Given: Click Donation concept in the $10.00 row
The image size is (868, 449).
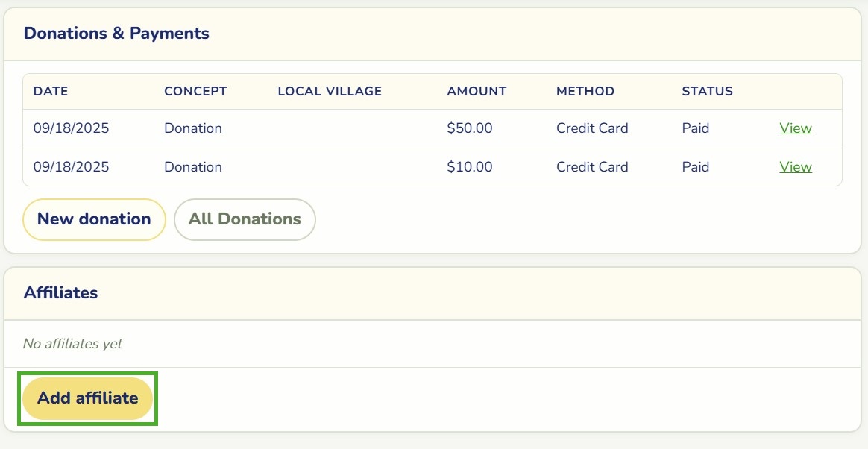Looking at the screenshot, I should pos(193,166).
